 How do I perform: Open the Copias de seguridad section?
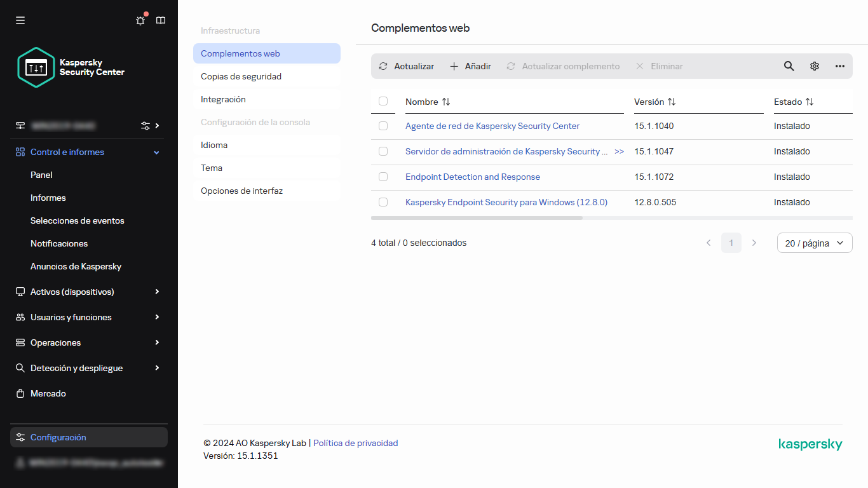[x=240, y=76]
